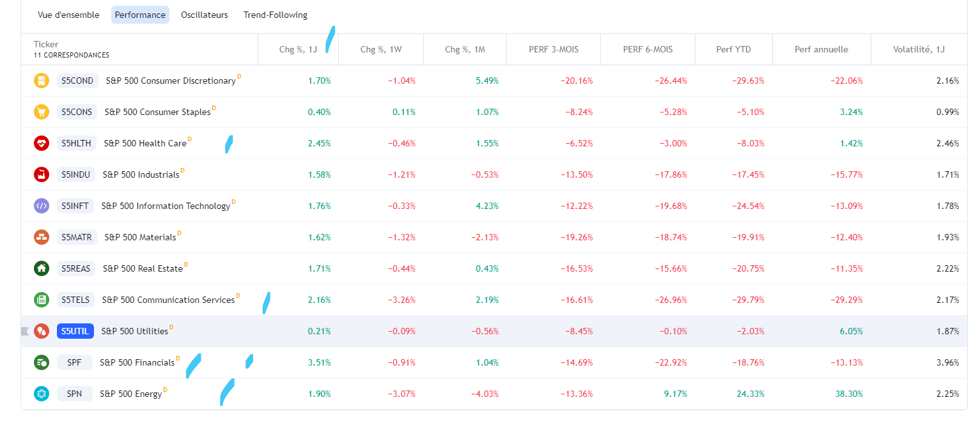The image size is (980, 425).
Task: Click the Real Estate house icon
Action: pos(42,268)
